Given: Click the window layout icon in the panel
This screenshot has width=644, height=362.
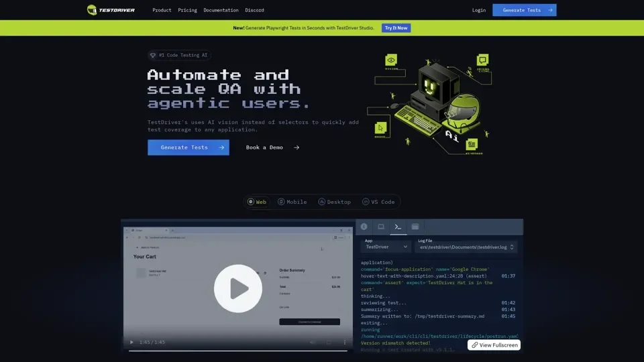Looking at the screenshot, I should coord(415,227).
